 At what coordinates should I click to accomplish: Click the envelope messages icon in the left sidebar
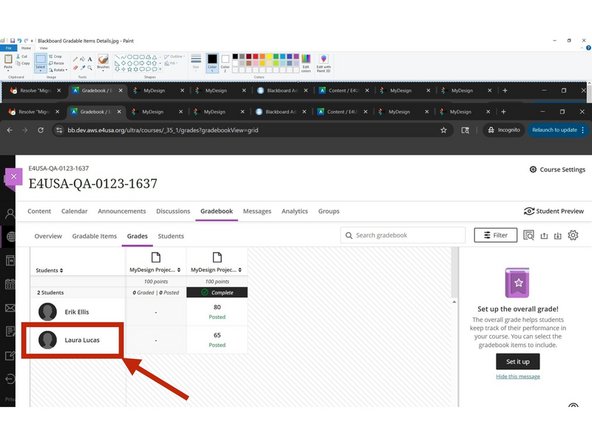click(10, 308)
